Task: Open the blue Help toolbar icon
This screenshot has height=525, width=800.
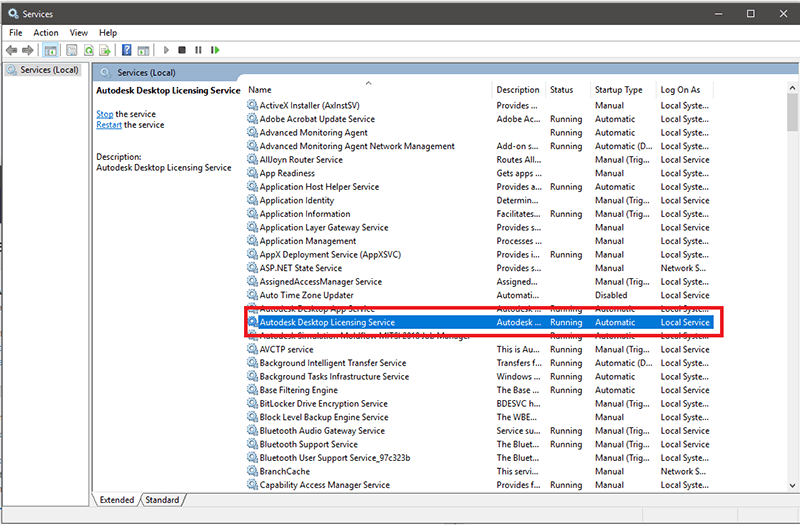Action: click(127, 50)
